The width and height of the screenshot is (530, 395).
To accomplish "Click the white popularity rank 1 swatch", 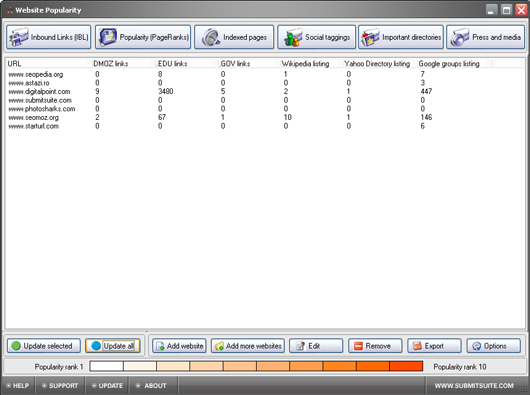I will [106, 366].
